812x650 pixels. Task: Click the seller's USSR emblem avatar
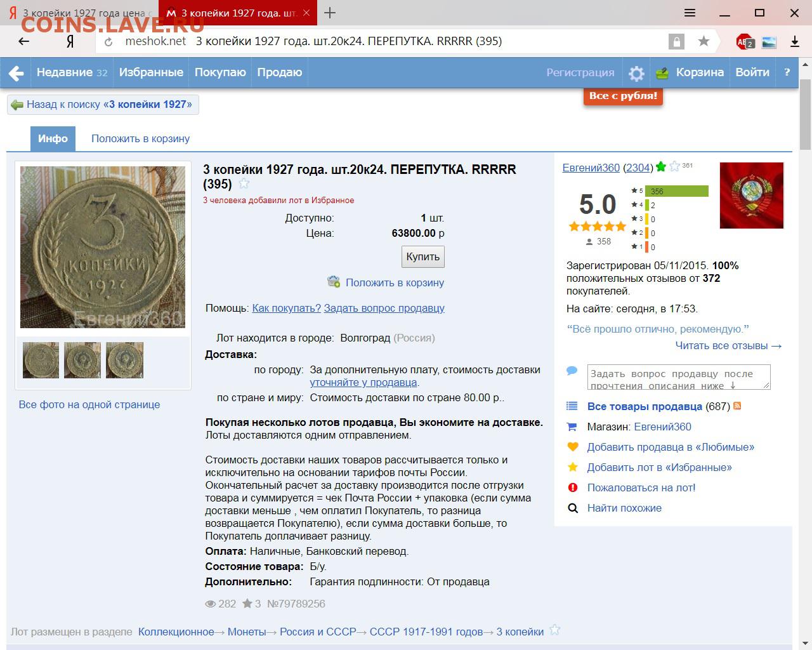[x=752, y=195]
